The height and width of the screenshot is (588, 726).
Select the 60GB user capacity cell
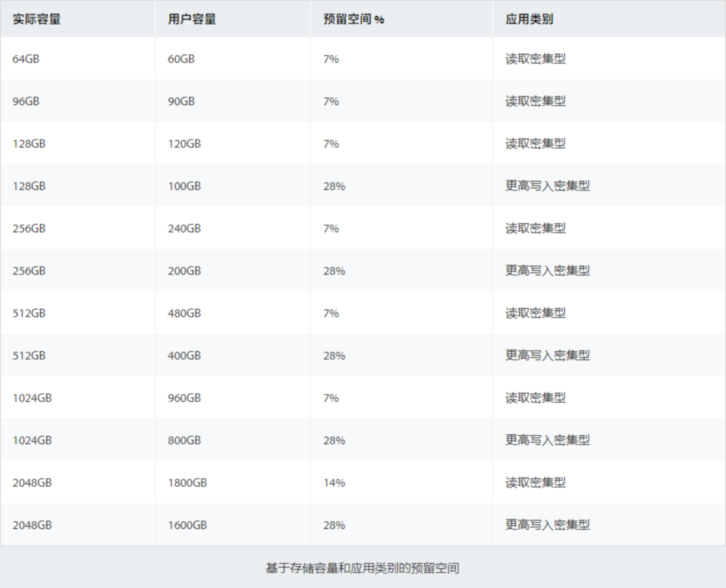coord(178,59)
